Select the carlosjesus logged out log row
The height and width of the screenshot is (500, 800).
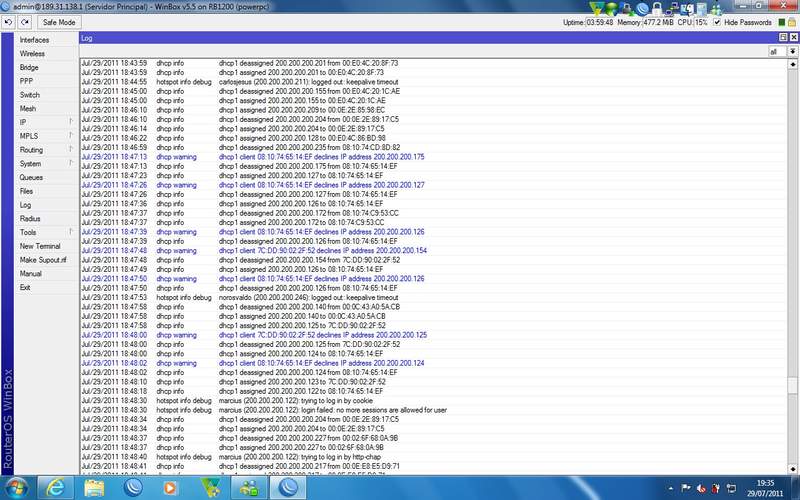tap(434, 82)
